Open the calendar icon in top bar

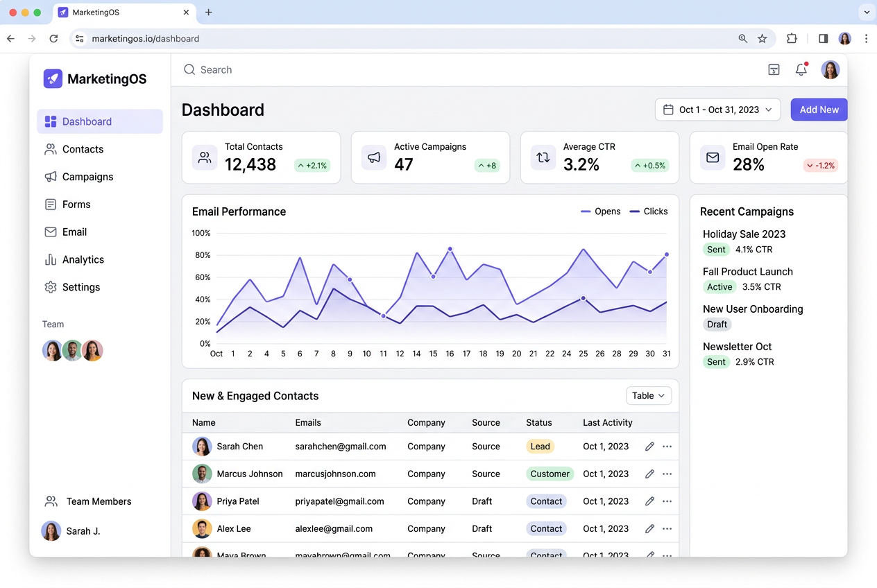click(x=774, y=69)
